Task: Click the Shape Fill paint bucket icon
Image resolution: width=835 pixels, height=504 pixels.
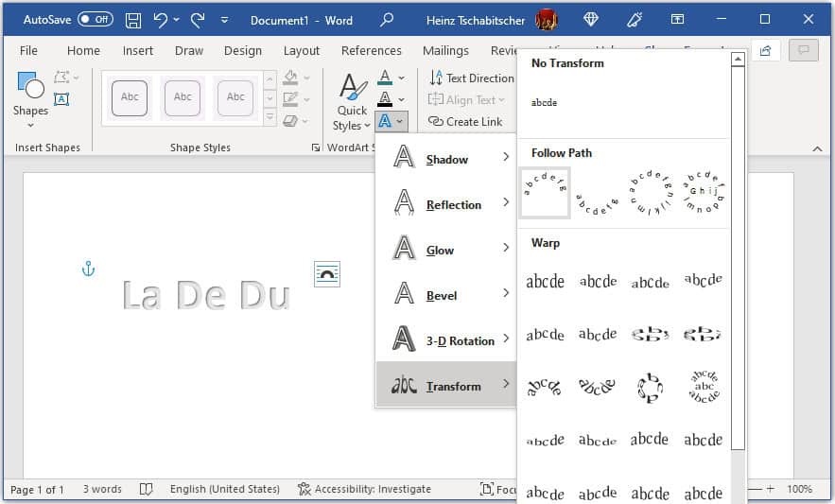Action: coord(290,78)
